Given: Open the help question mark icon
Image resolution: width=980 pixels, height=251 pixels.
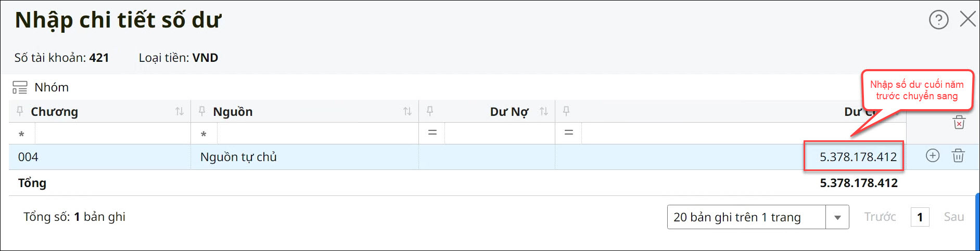Looking at the screenshot, I should click(x=938, y=20).
